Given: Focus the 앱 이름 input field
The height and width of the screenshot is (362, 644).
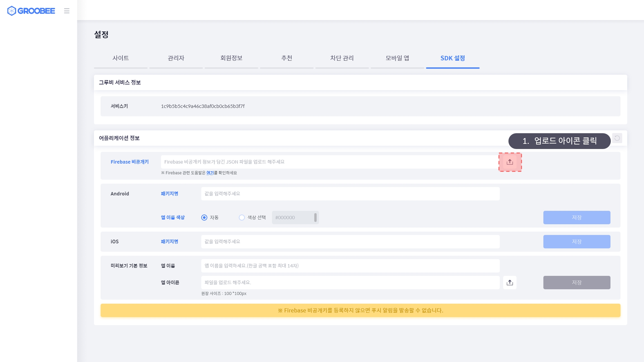Looking at the screenshot, I should point(350,266).
